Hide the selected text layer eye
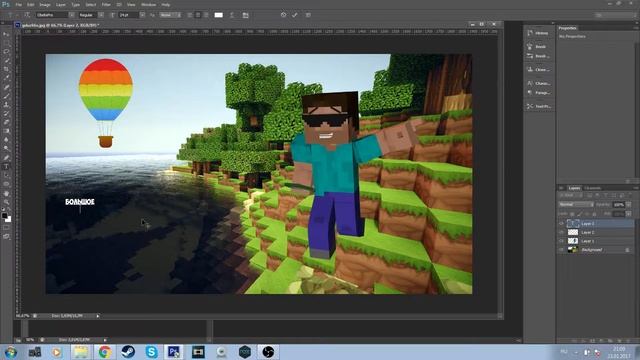The height and width of the screenshot is (360, 640). (x=561, y=223)
